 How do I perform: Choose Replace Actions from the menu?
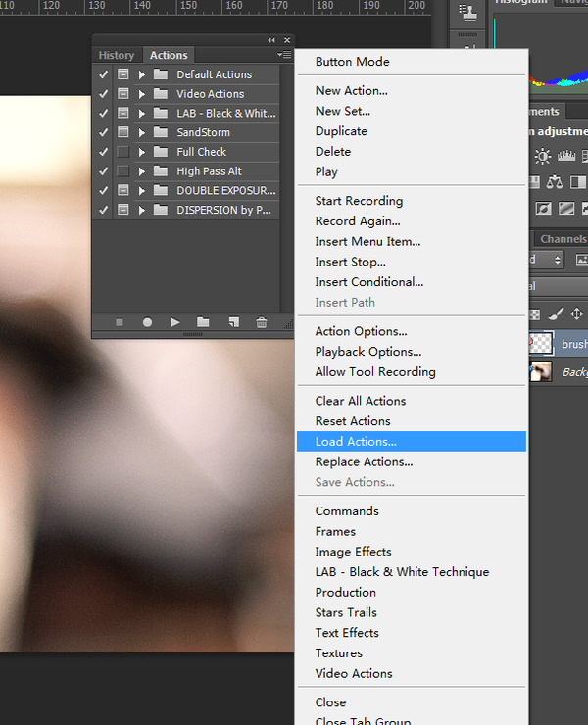[412, 461]
